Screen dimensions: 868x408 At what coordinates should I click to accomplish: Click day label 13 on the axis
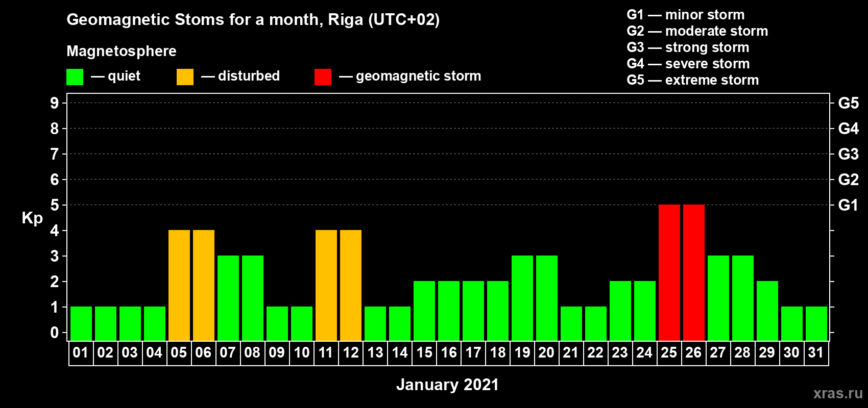375,352
